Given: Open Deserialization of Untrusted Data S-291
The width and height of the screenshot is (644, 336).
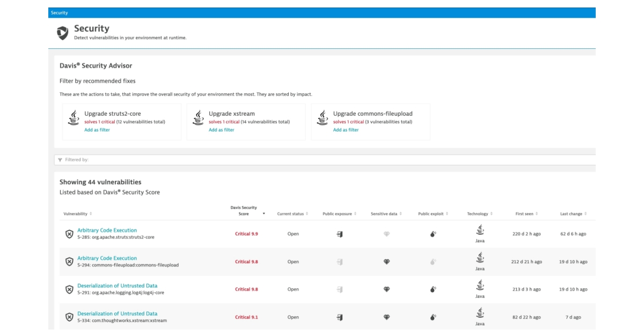Looking at the screenshot, I should [x=118, y=286].
